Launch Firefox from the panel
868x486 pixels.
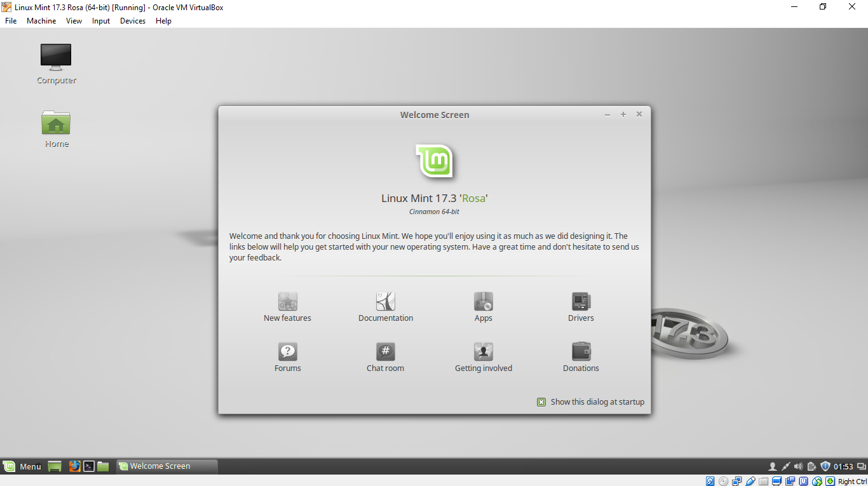(75, 466)
